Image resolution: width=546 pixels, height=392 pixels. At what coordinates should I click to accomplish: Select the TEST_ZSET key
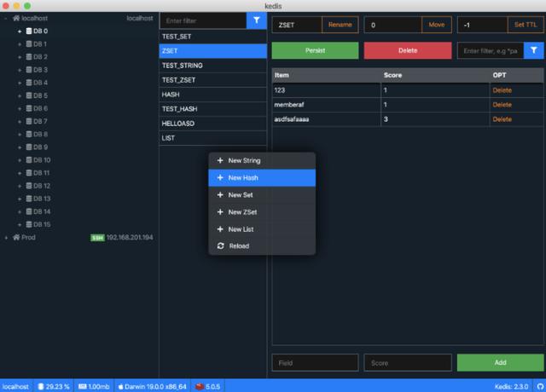[x=212, y=80]
